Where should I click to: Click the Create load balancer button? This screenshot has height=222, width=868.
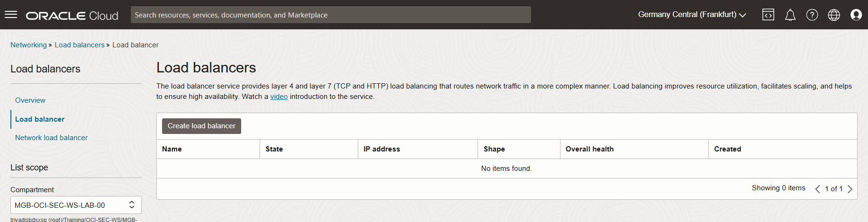[201, 126]
